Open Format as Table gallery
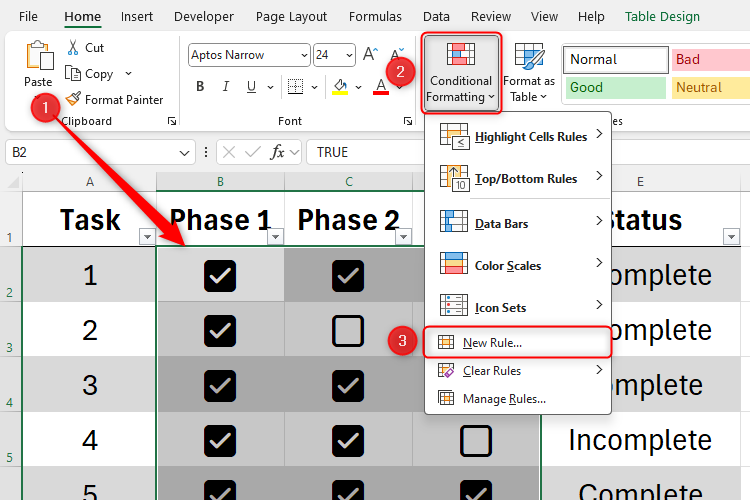This screenshot has height=500, width=750. (x=529, y=72)
